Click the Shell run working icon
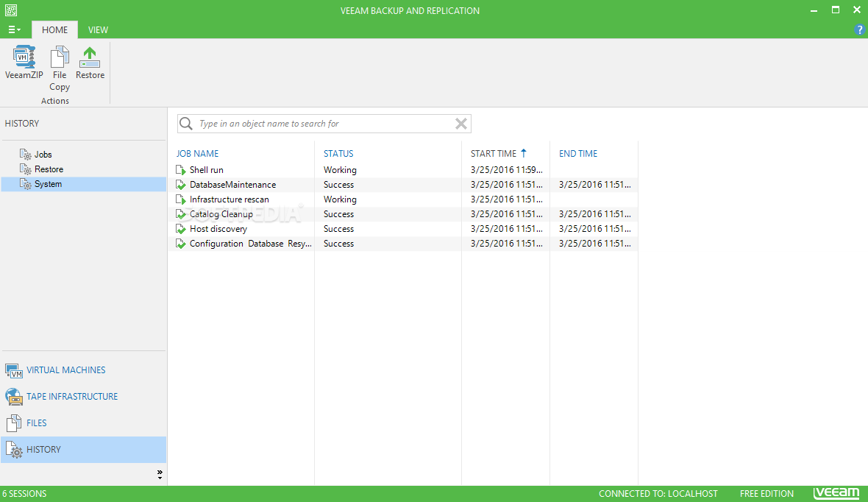The width and height of the screenshot is (868, 502). (x=181, y=170)
